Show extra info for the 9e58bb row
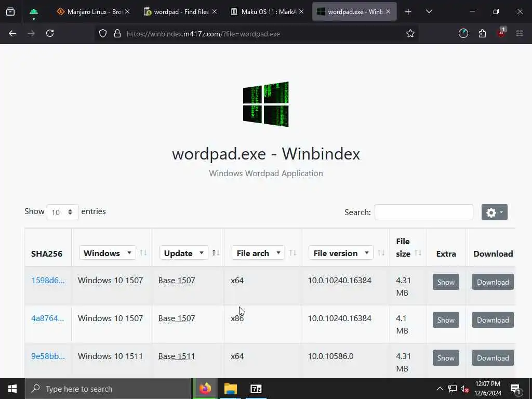The height and width of the screenshot is (399, 532). [x=446, y=358]
